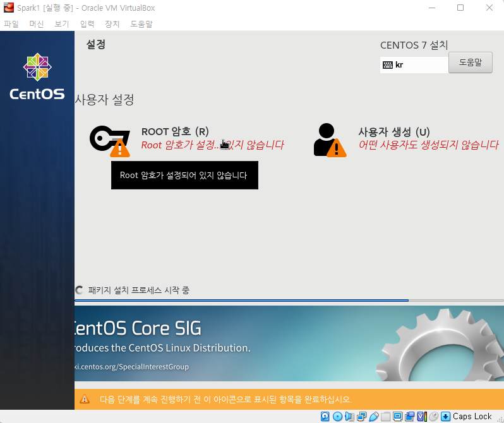This screenshot has width=504, height=423.
Task: Click the USB device status icon
Action: point(373,417)
